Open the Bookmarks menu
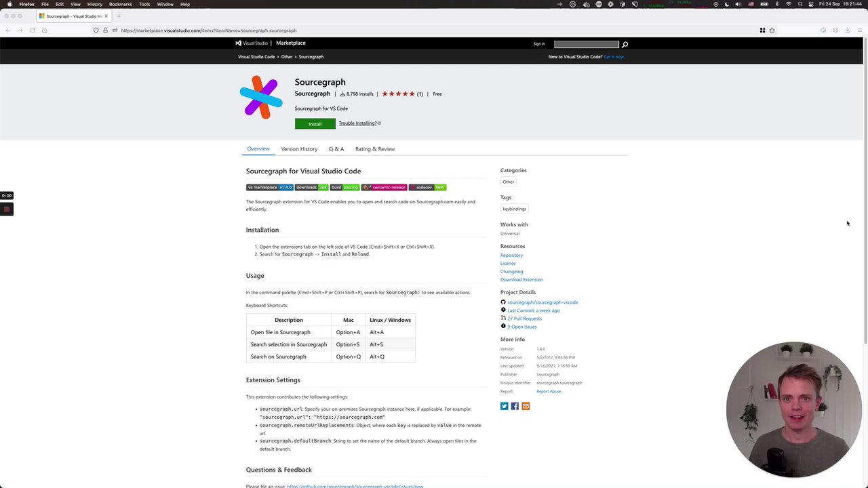 (x=121, y=4)
